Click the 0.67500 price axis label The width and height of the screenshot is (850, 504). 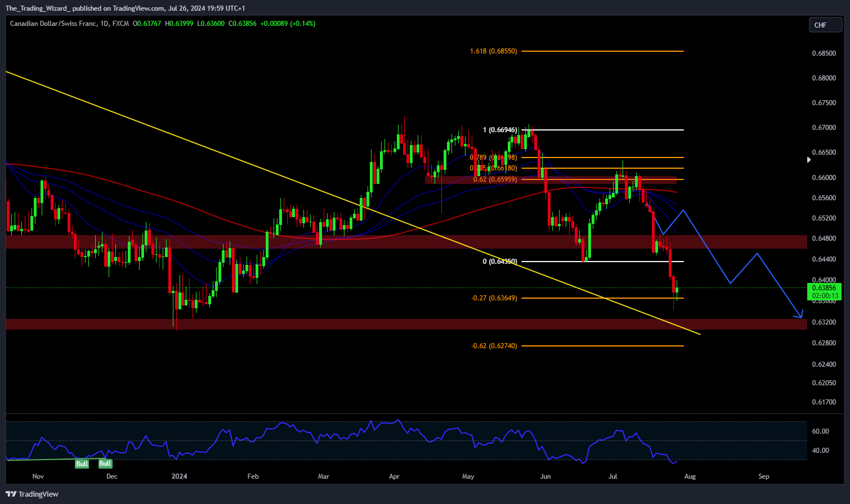coord(824,103)
